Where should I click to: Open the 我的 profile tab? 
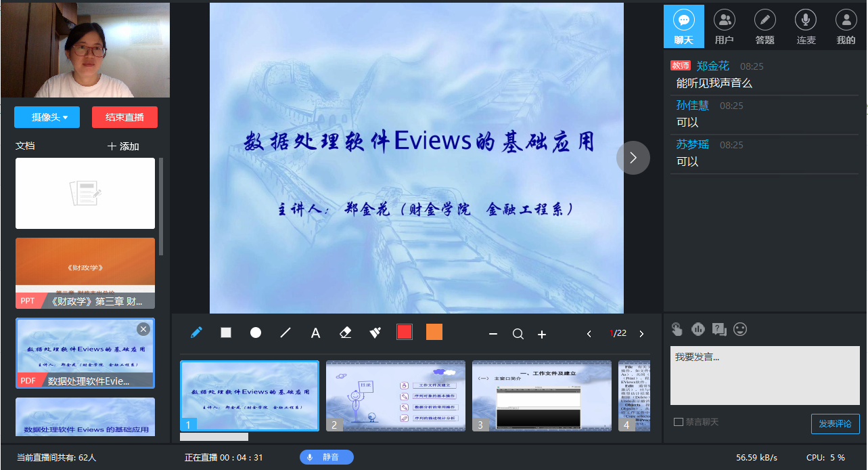[846, 26]
